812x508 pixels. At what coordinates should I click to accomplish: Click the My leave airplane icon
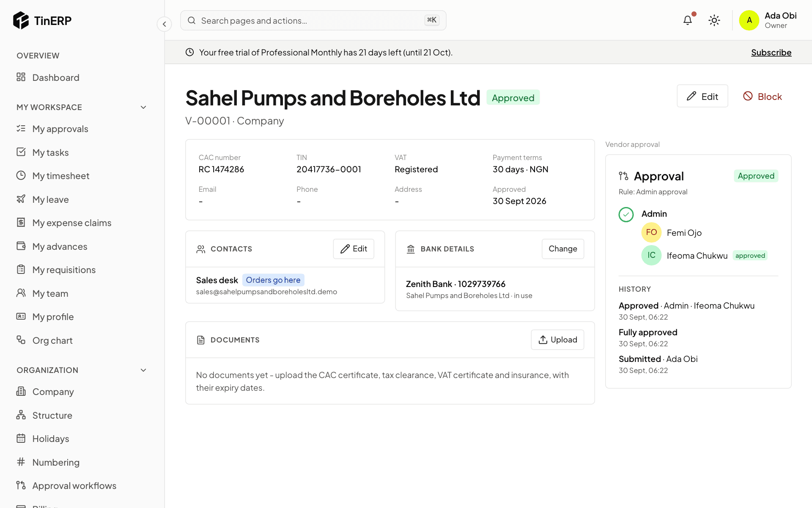(x=21, y=199)
